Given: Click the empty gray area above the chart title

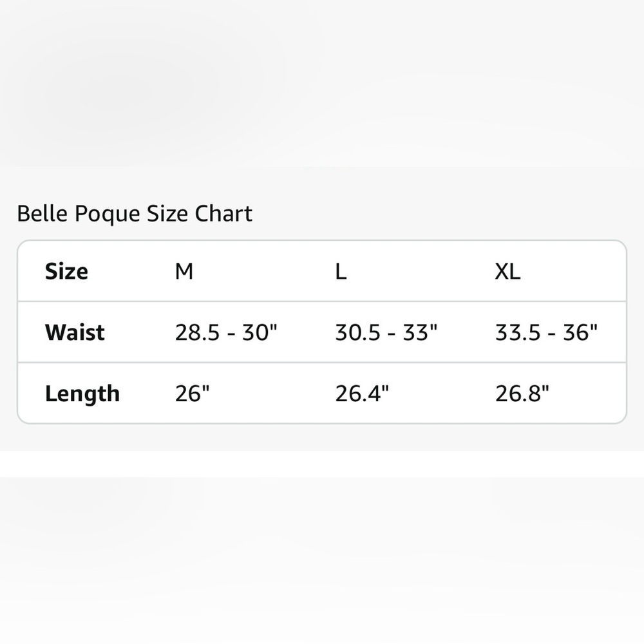Looking at the screenshot, I should (322, 97).
